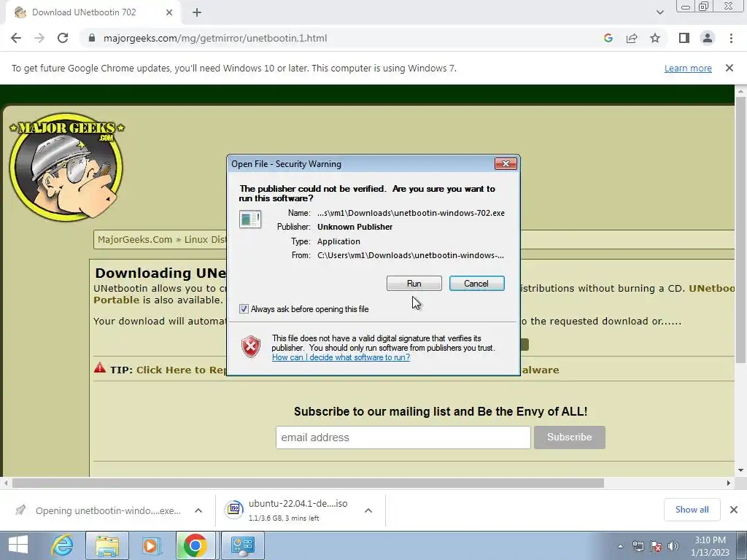Close the Security Warning dialog with X
Viewport: 747px width, 560px height.
[x=506, y=164]
